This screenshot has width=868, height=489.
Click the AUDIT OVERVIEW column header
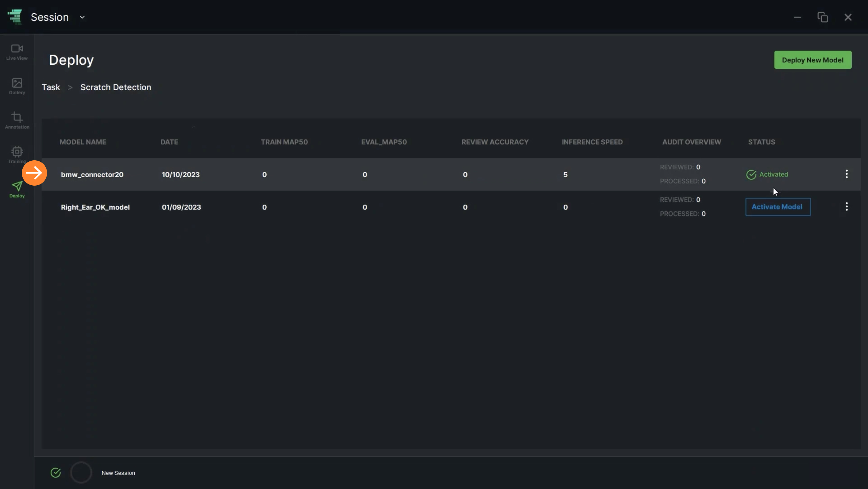click(691, 142)
